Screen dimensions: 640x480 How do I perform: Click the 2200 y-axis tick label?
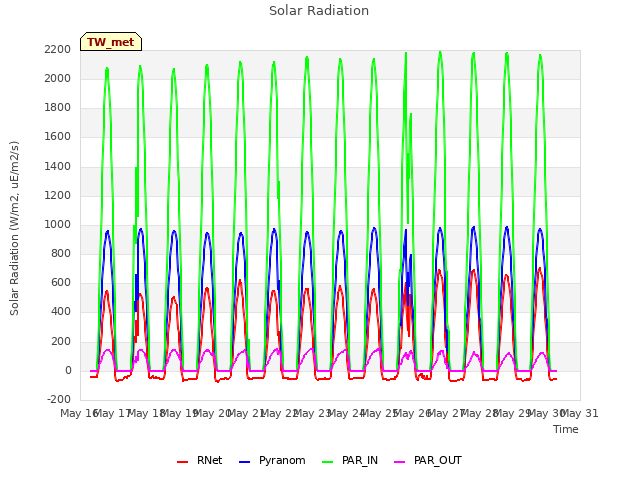pyautogui.click(x=58, y=49)
